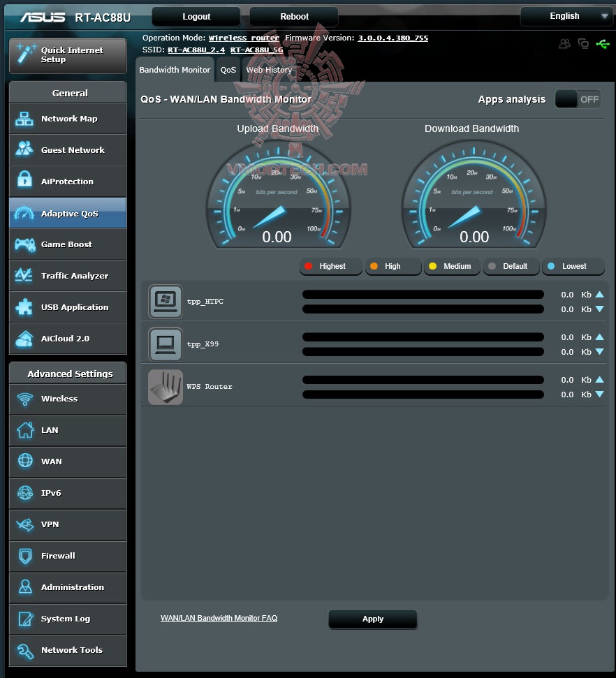The width and height of the screenshot is (616, 678).
Task: Click the wireless router operation mode link
Action: coord(244,38)
